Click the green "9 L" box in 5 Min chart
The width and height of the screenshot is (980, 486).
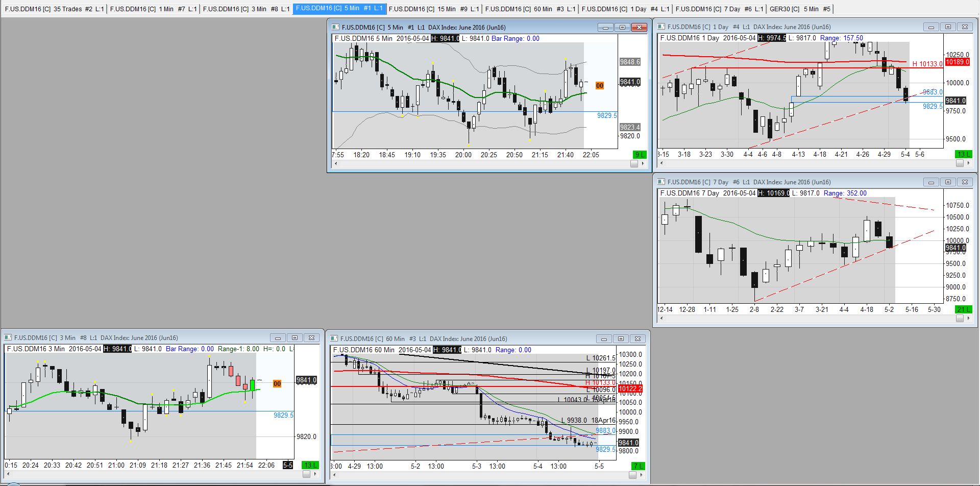(x=639, y=155)
